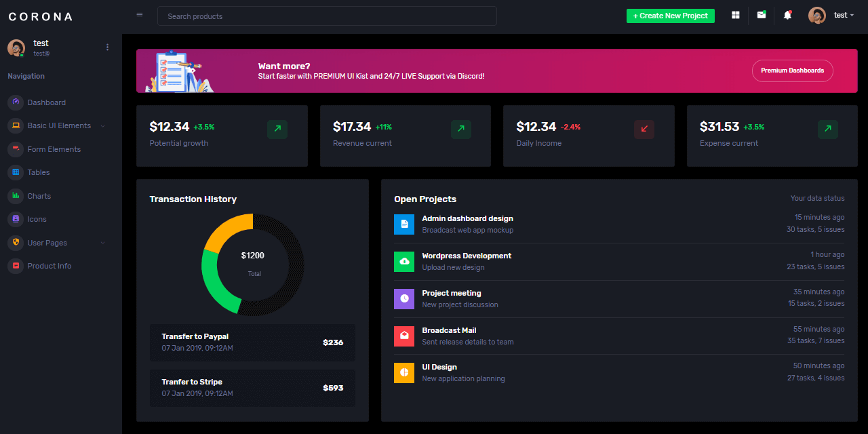
Task: Click the notification bell icon
Action: [787, 14]
